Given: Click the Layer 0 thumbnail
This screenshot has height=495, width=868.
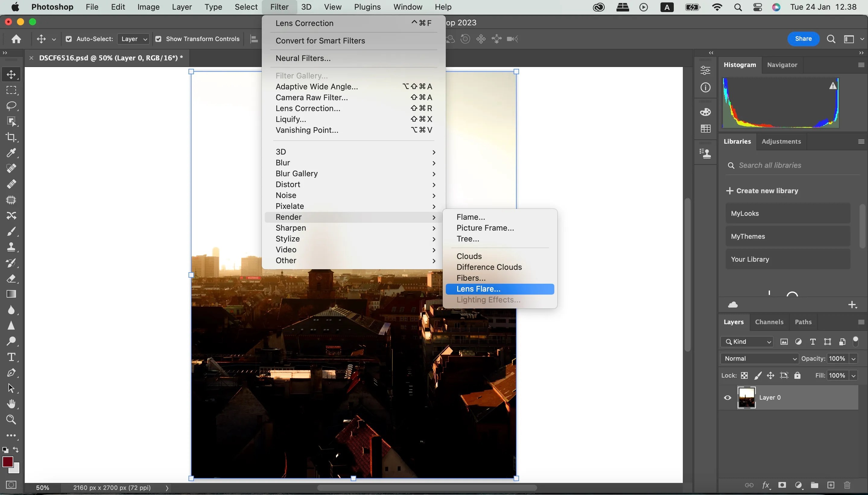Looking at the screenshot, I should pyautogui.click(x=746, y=398).
